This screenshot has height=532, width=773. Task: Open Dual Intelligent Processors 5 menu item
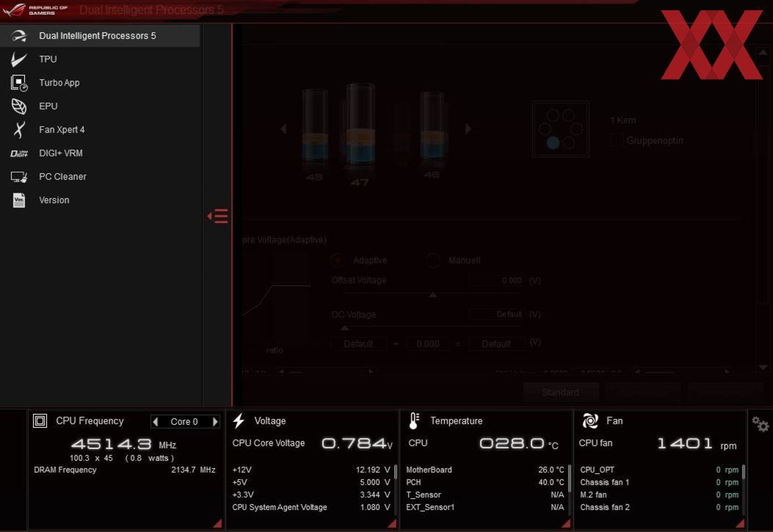(100, 36)
